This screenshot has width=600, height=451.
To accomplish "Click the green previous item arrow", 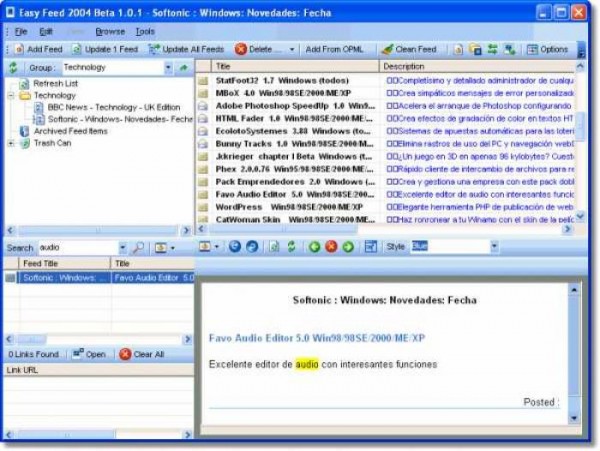I will 315,247.
